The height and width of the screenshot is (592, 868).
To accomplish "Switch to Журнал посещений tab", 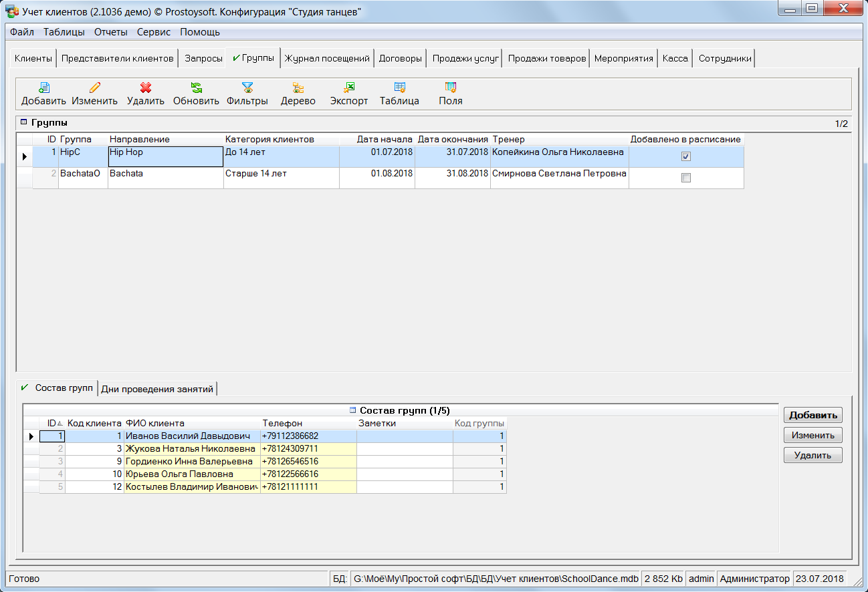I will point(327,58).
